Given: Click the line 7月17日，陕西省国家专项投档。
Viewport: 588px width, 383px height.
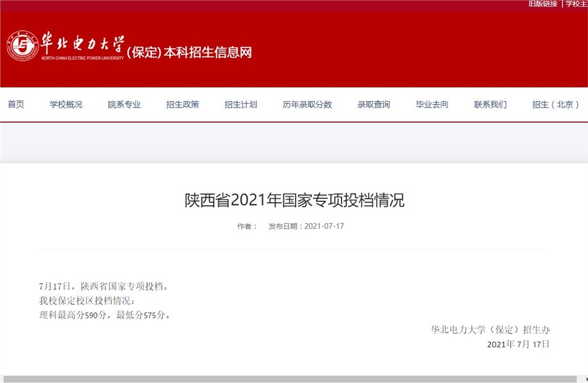Looking at the screenshot, I should (x=104, y=286).
